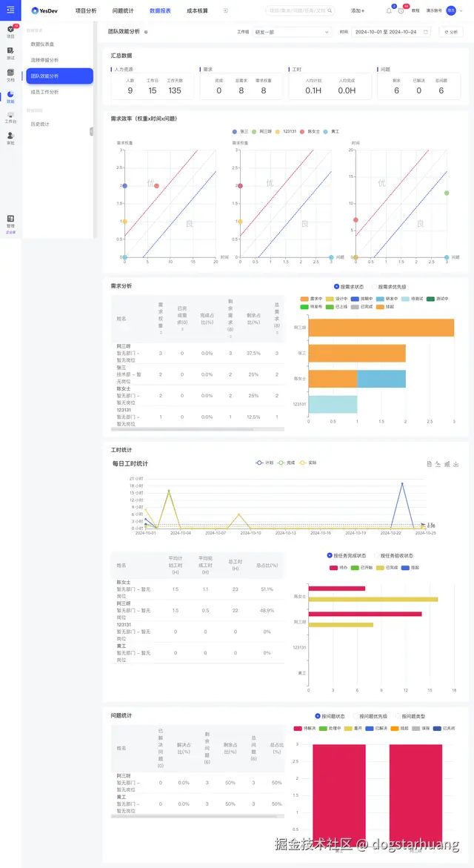Open the 添加+ dropdown
474x868 pixels.
pos(357,10)
